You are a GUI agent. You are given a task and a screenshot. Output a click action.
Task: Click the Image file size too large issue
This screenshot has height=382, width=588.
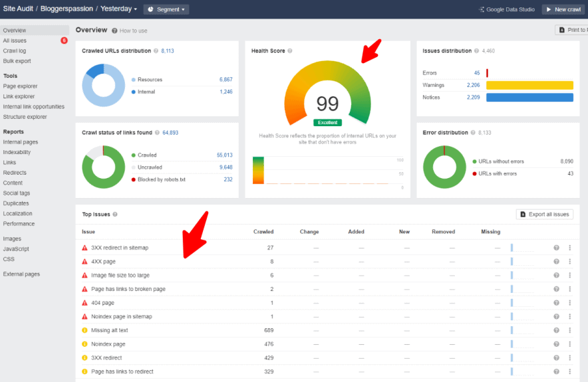[x=120, y=275]
